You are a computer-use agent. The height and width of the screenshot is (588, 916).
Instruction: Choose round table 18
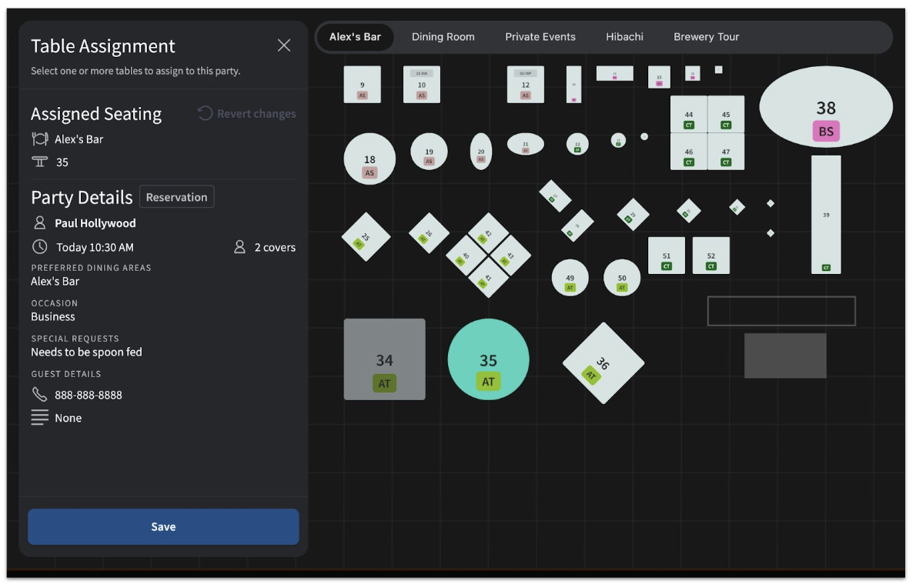pos(369,159)
